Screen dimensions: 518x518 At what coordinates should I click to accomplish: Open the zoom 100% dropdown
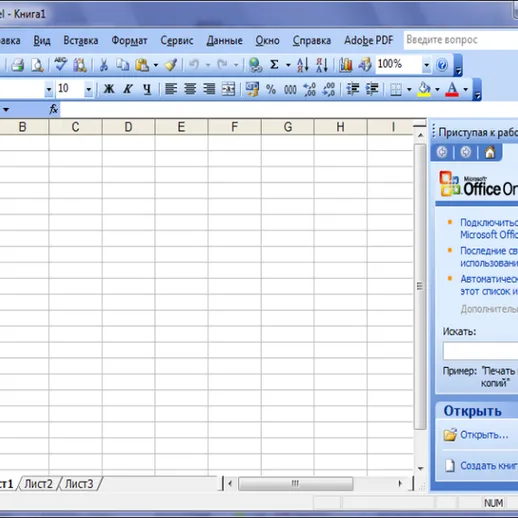click(x=426, y=65)
